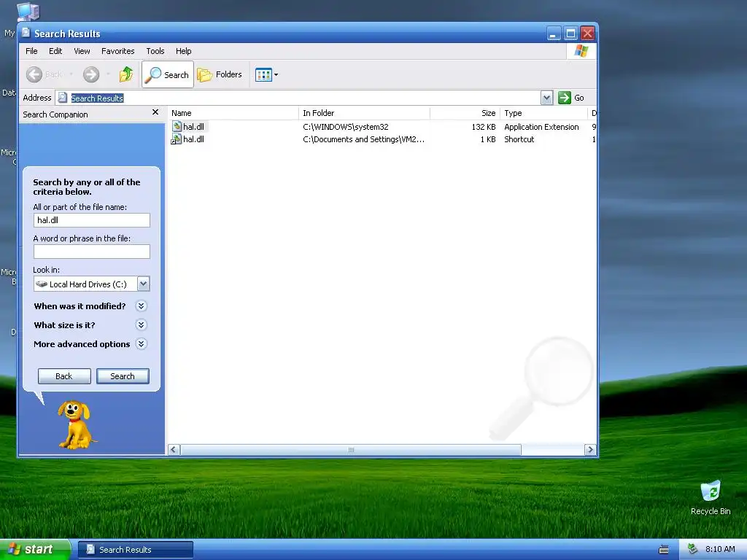This screenshot has height=560, width=747.
Task: Click the word or phrase input field
Action: [92, 252]
